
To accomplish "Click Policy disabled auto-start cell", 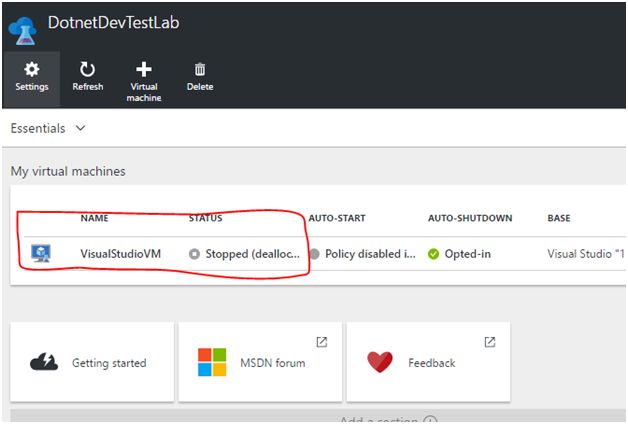I will [366, 254].
